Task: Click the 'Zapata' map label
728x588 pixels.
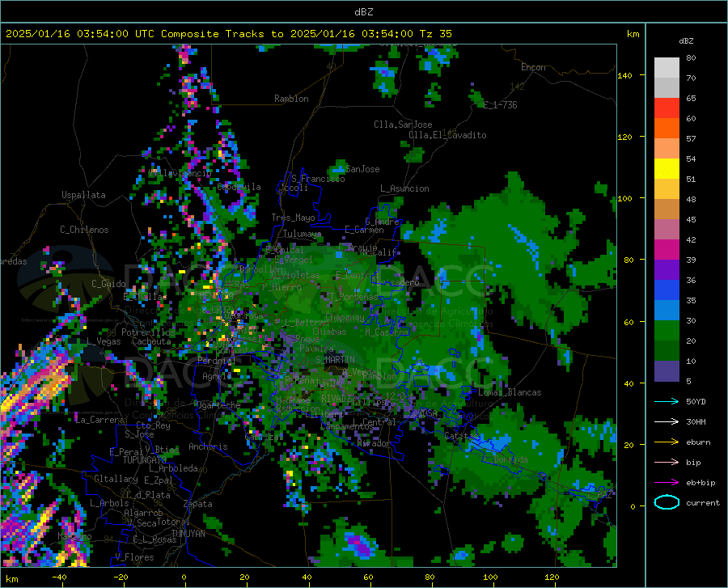Action: pos(198,504)
